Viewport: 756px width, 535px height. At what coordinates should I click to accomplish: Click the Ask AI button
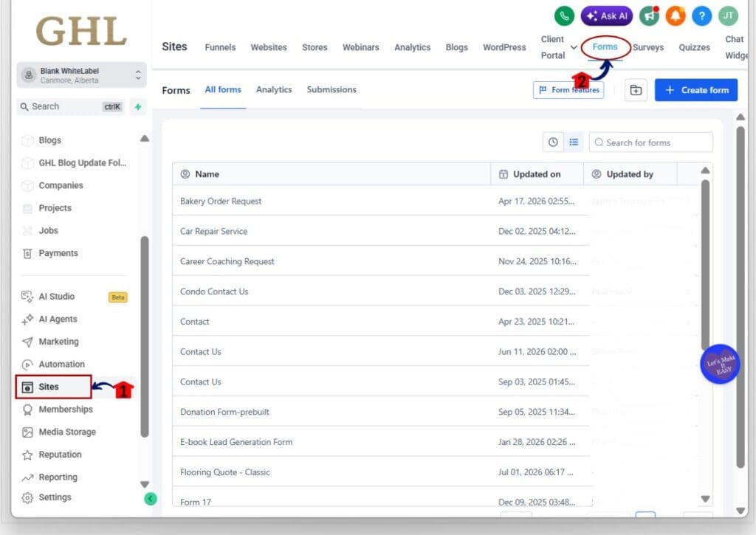607,16
